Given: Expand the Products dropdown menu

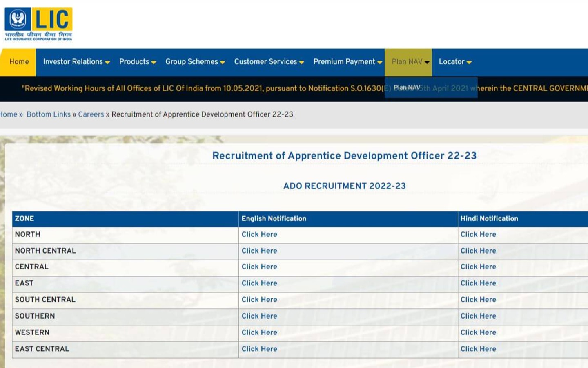Looking at the screenshot, I should (137, 62).
